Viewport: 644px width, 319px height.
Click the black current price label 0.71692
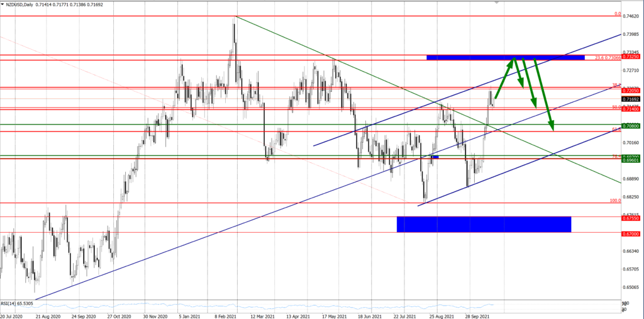631,99
